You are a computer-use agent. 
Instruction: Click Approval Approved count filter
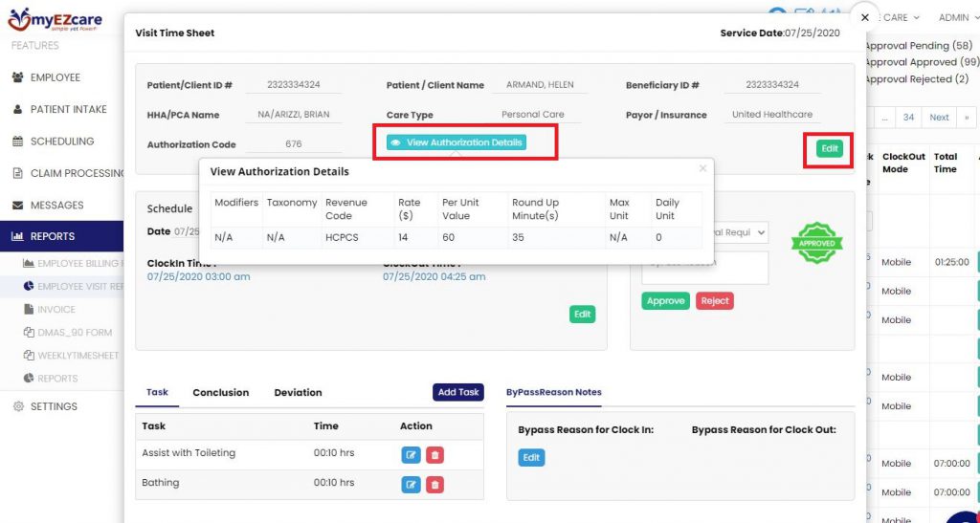tap(922, 62)
